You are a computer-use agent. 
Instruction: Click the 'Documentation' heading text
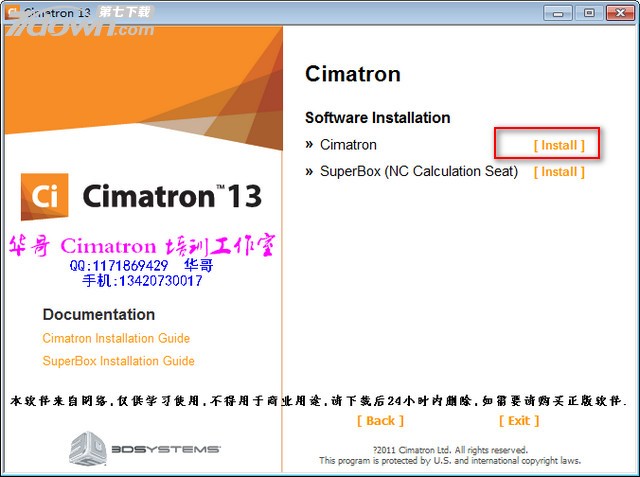(99, 315)
